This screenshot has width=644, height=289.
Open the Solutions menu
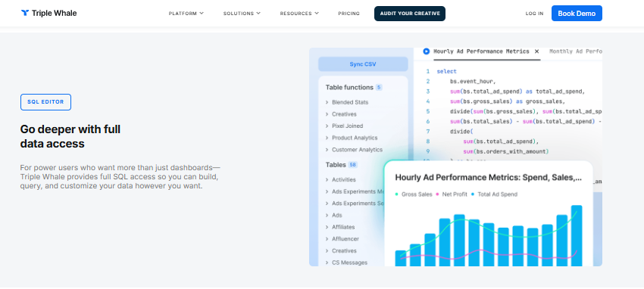coord(242,14)
